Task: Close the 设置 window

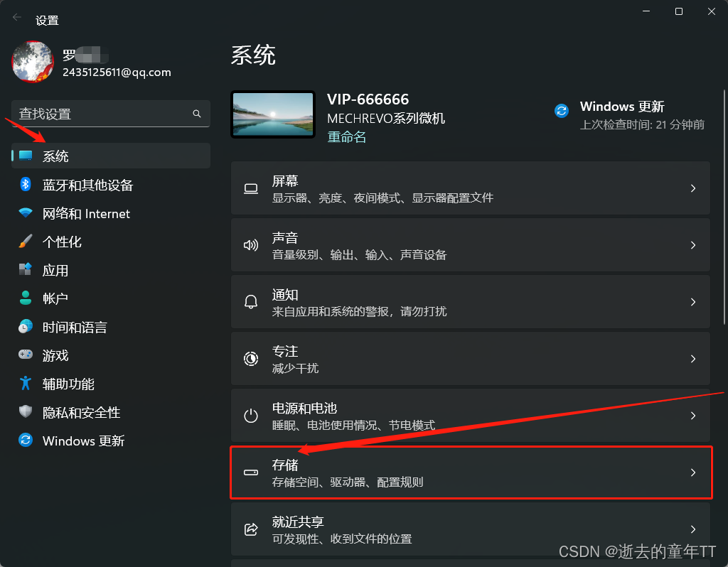Action: tap(711, 11)
